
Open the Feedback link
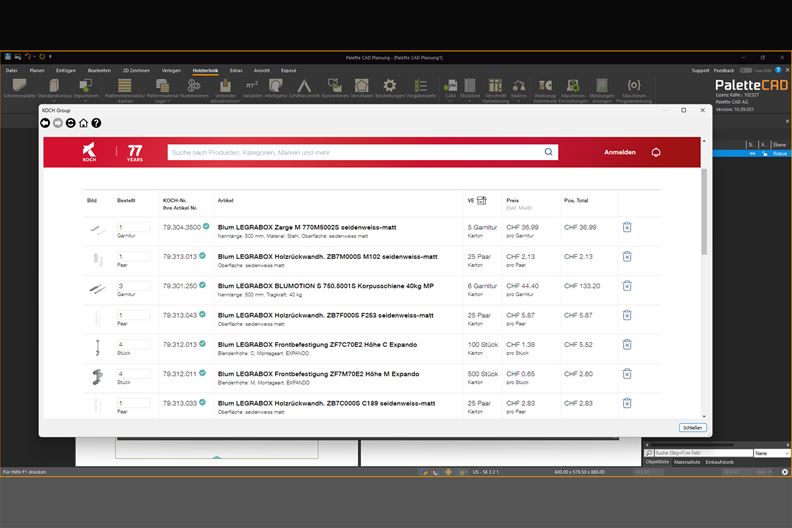click(724, 71)
